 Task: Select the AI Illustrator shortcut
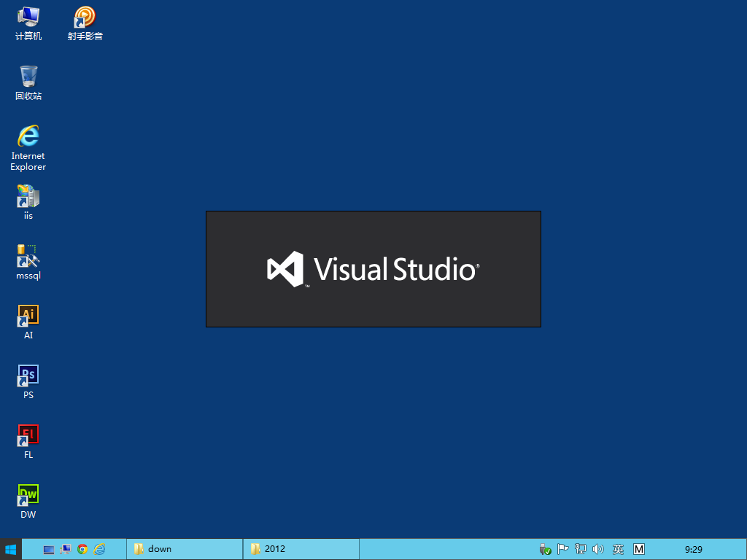pos(28,322)
